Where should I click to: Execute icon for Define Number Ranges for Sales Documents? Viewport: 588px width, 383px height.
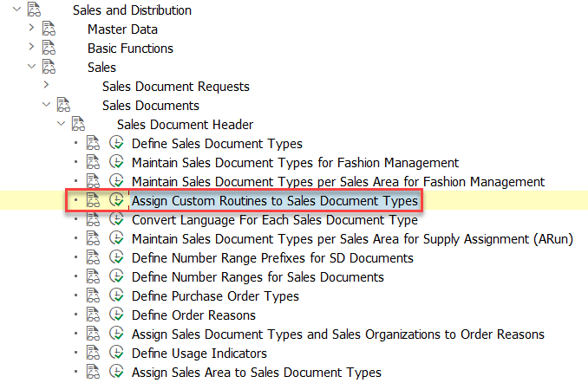click(x=116, y=276)
